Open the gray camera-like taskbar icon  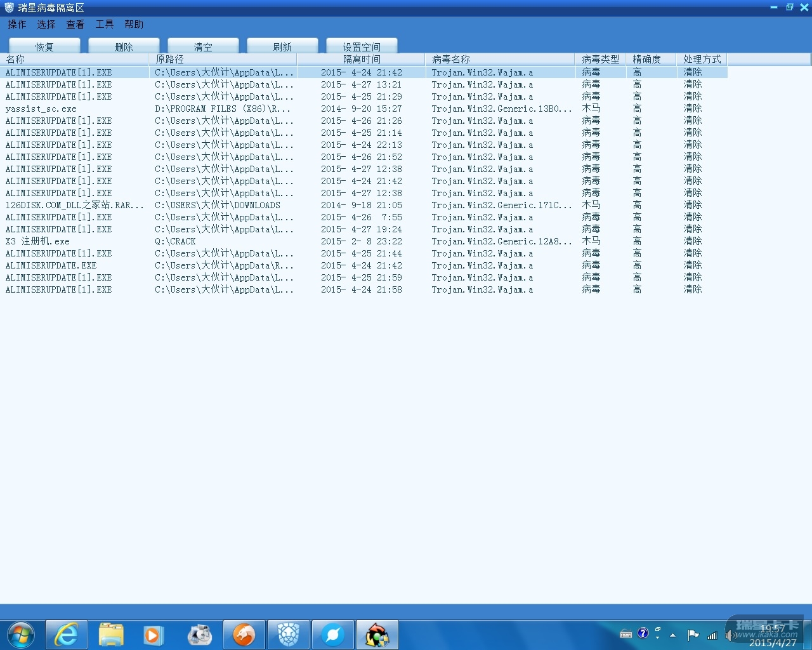click(x=199, y=635)
